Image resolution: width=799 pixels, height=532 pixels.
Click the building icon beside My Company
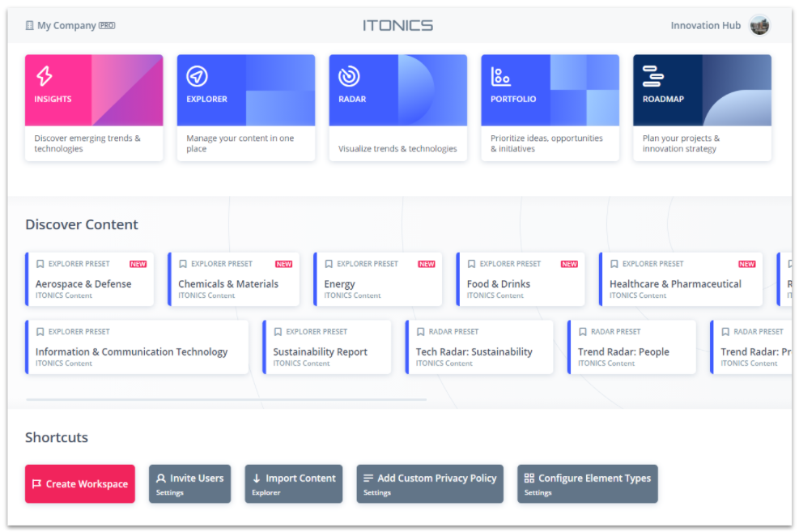tap(30, 25)
